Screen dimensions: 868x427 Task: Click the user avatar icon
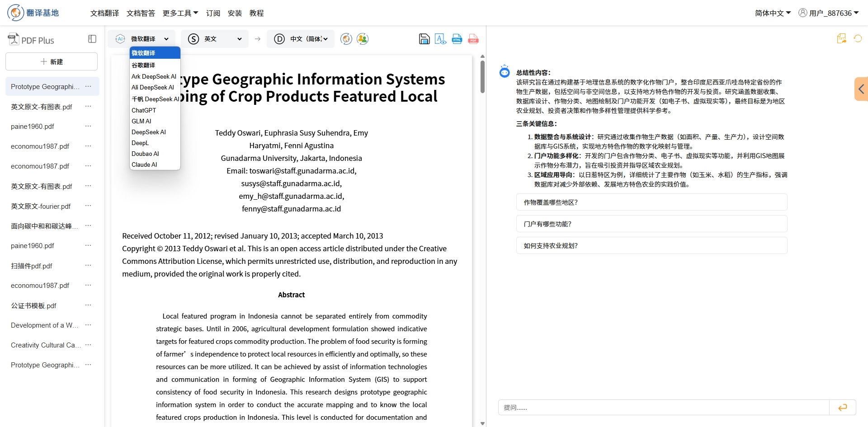pos(803,13)
